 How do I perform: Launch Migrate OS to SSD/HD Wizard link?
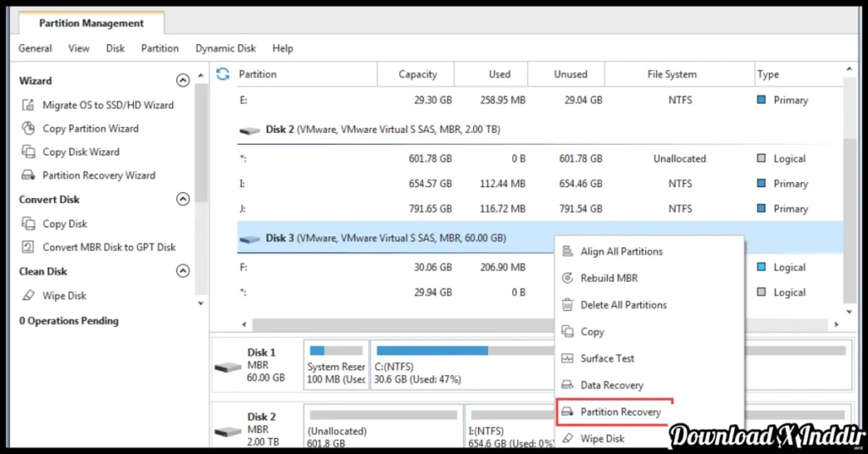click(108, 105)
